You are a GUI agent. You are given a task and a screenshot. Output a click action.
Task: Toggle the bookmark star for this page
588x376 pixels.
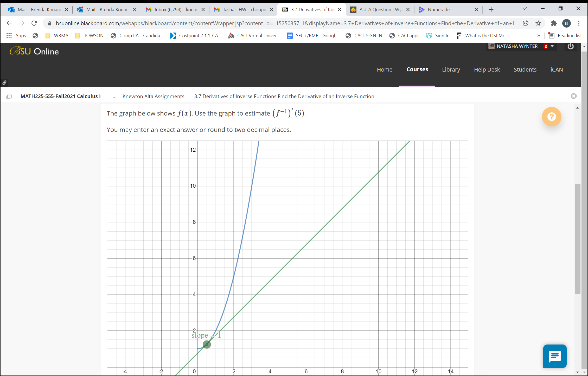click(538, 23)
